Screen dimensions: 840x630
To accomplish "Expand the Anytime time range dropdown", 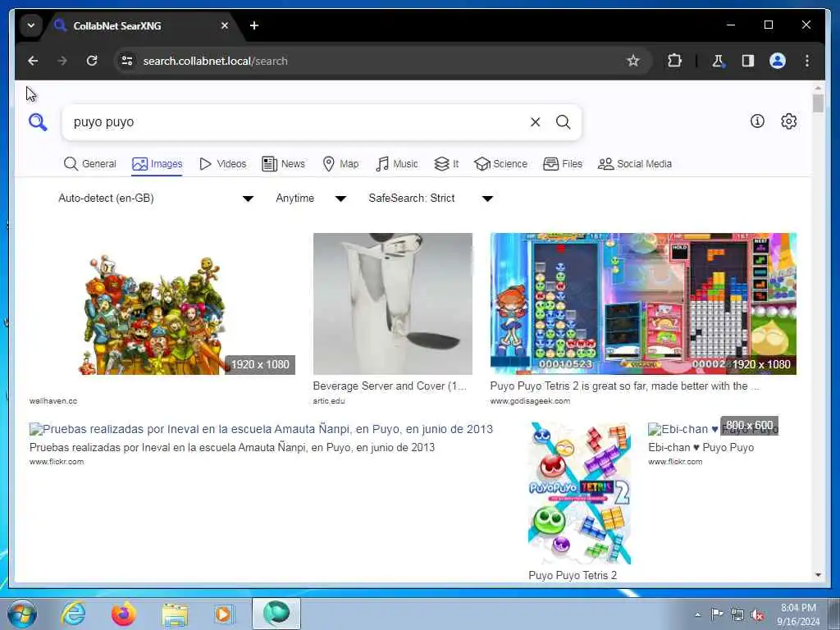I will [x=311, y=199].
